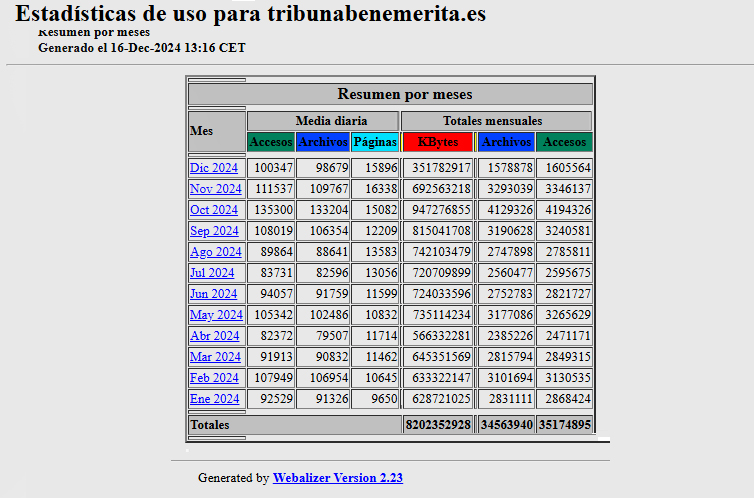Open the Feb 2024 report
754x498 pixels.
click(x=214, y=378)
